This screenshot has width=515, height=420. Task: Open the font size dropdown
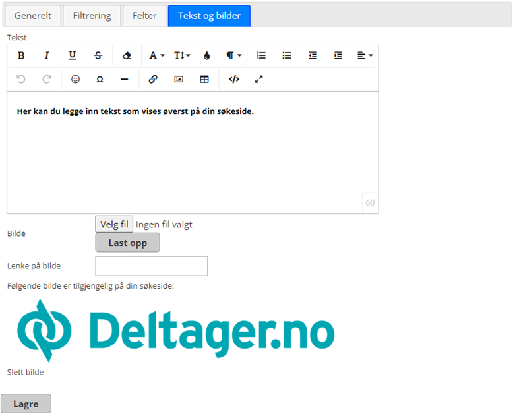(x=182, y=55)
